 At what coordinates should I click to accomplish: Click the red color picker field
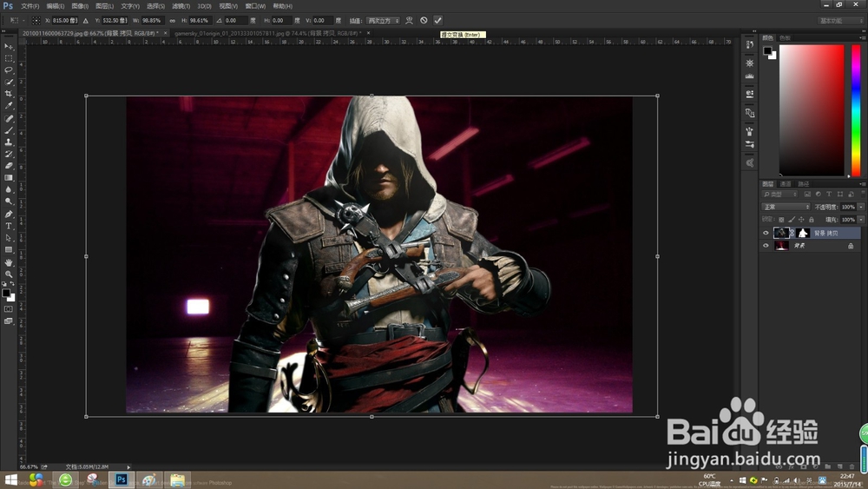click(812, 110)
